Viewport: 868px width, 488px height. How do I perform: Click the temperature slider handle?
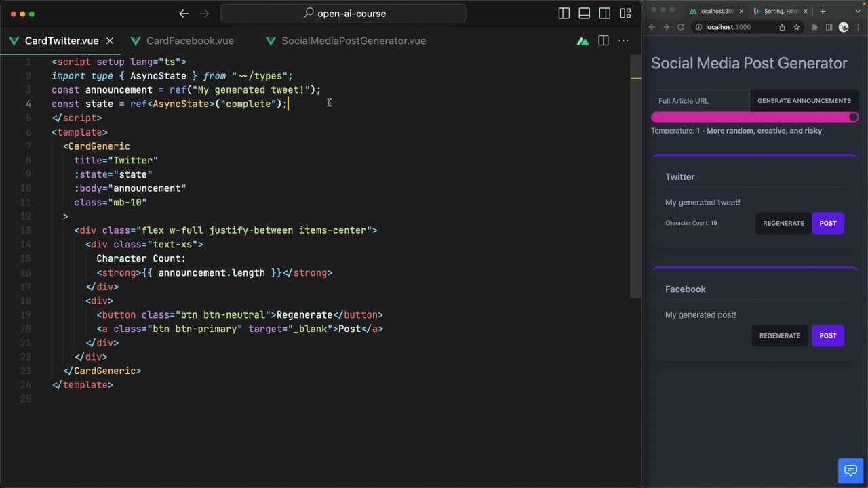tap(853, 117)
